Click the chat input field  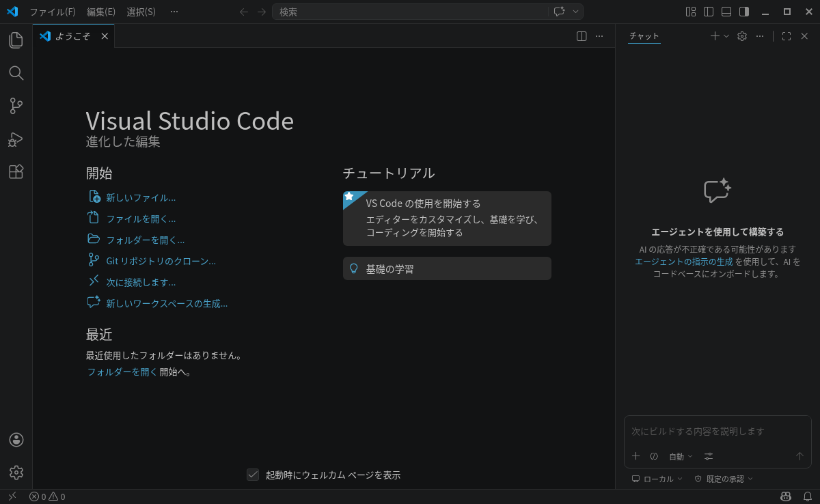[716, 432]
